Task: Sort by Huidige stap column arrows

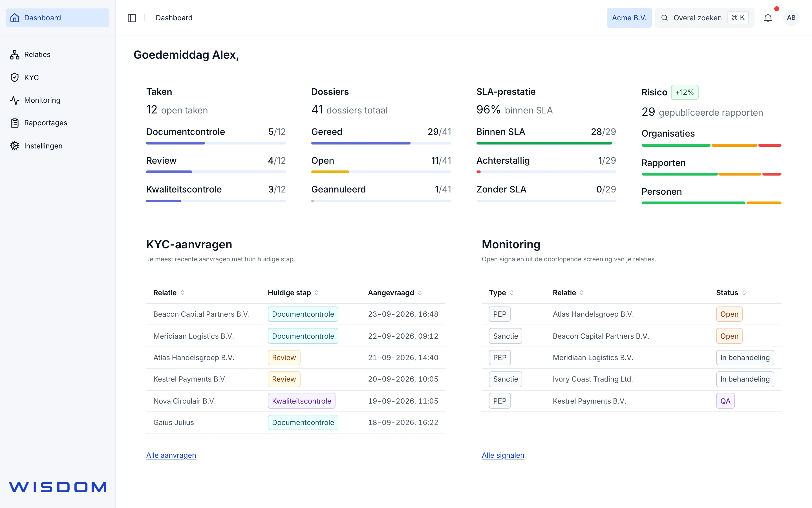Action: 316,293
